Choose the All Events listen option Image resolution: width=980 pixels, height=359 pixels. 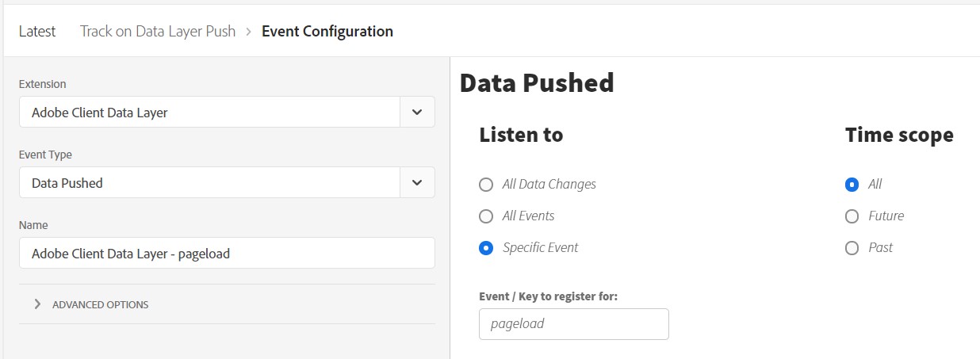pyautogui.click(x=486, y=216)
